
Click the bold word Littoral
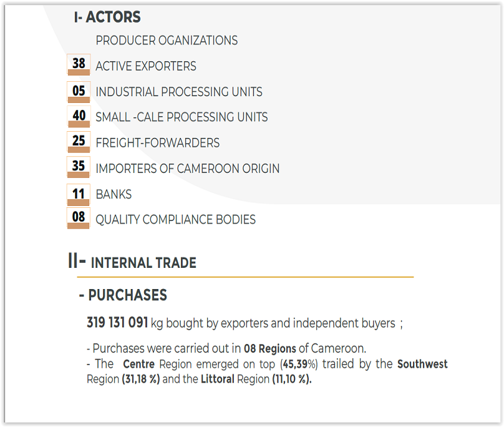click(x=218, y=379)
